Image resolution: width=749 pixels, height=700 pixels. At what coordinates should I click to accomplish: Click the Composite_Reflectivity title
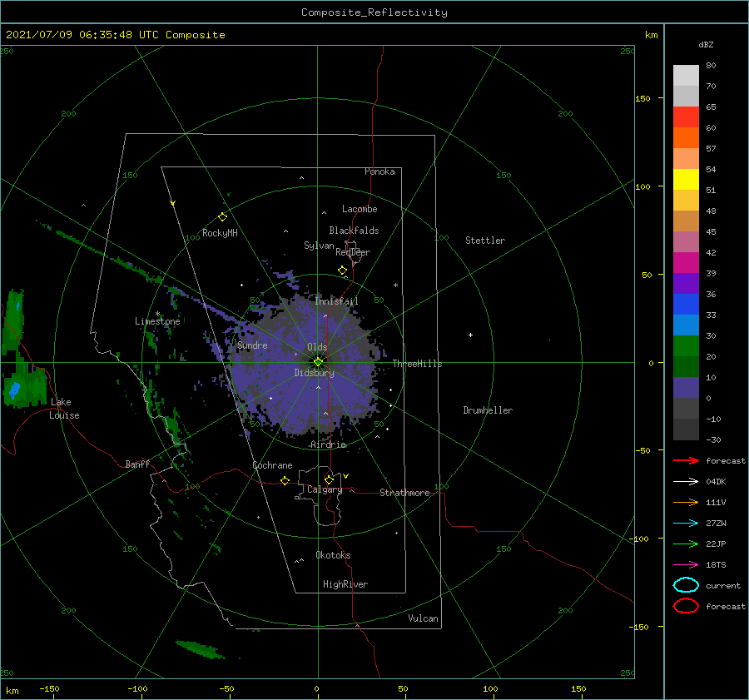coord(374,12)
